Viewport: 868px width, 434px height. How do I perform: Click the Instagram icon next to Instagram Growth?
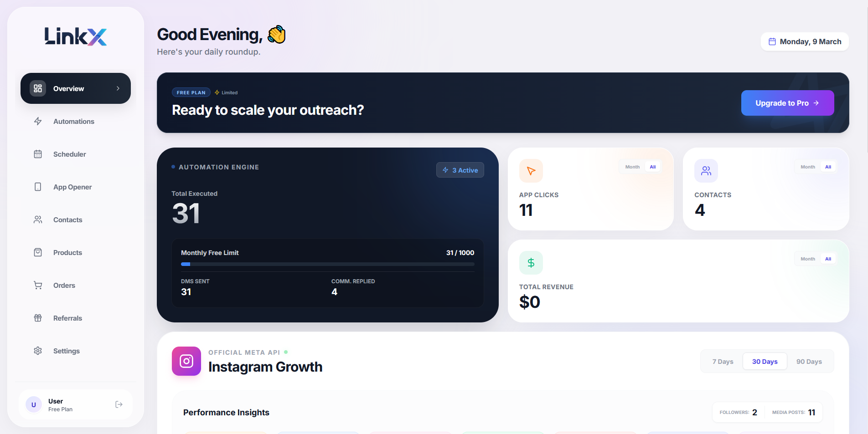tap(186, 361)
